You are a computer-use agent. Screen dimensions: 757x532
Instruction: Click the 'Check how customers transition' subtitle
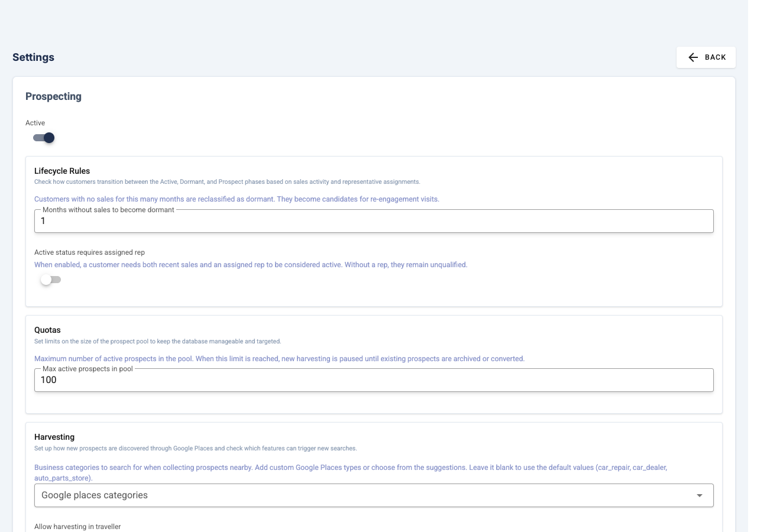tap(227, 181)
